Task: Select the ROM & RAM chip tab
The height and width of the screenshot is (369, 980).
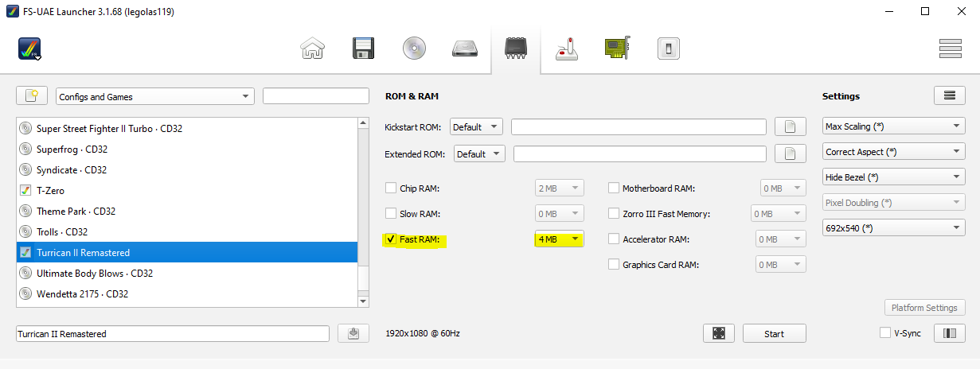Action: click(x=516, y=49)
